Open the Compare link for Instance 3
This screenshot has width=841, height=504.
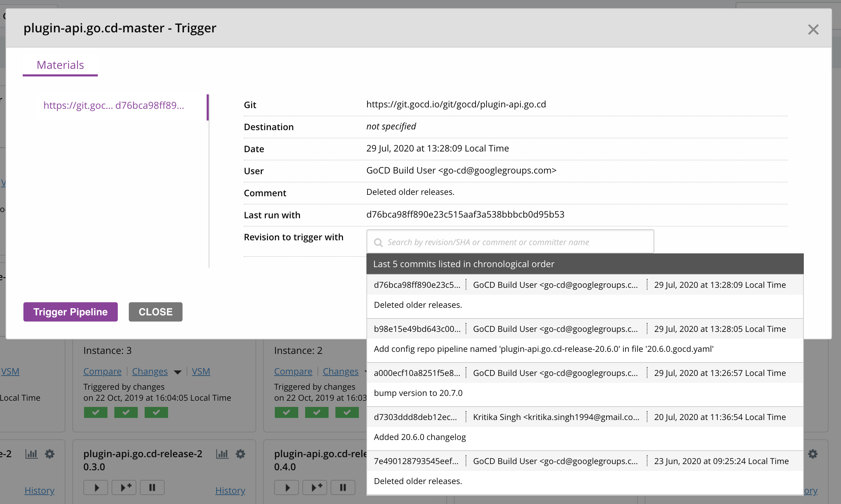click(102, 371)
